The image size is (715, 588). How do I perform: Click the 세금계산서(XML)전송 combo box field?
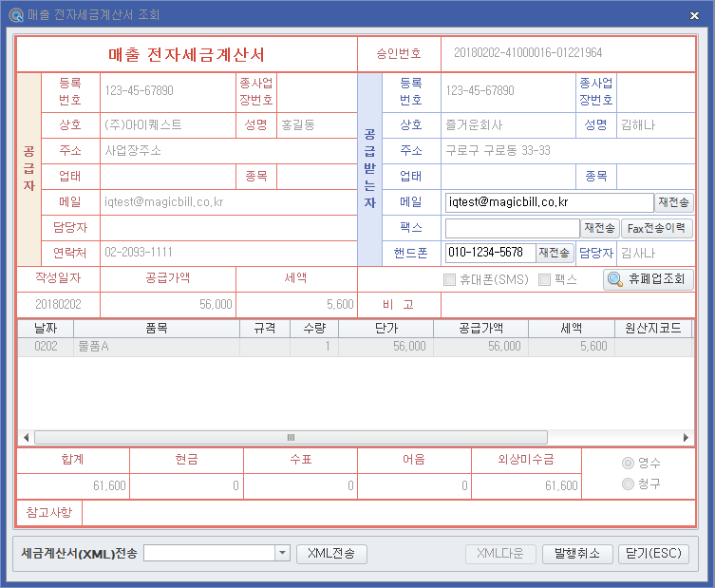coord(209,553)
